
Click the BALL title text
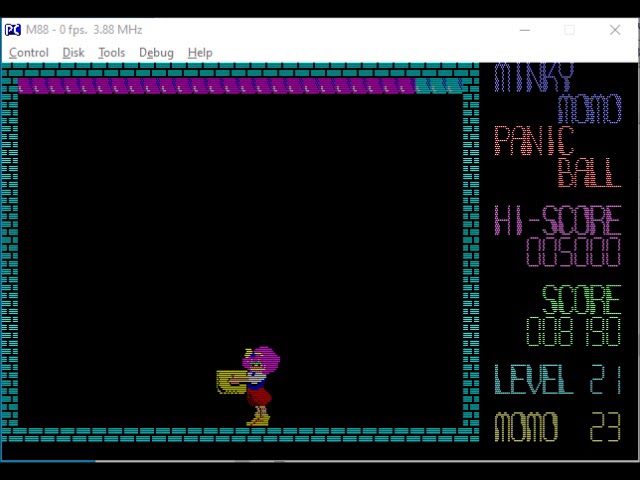(x=589, y=172)
